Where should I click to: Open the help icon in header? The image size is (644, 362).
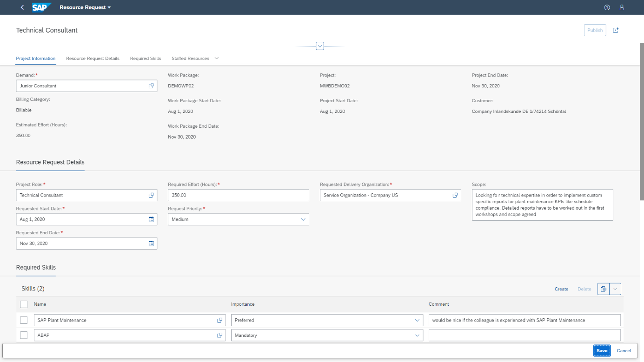coord(607,7)
